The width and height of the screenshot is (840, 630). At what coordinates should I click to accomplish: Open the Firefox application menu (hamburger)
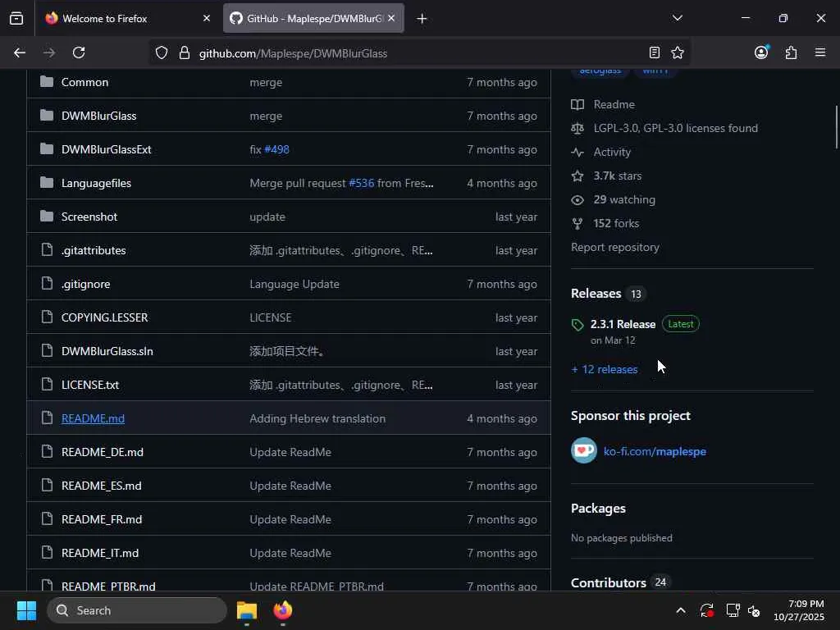coord(820,52)
